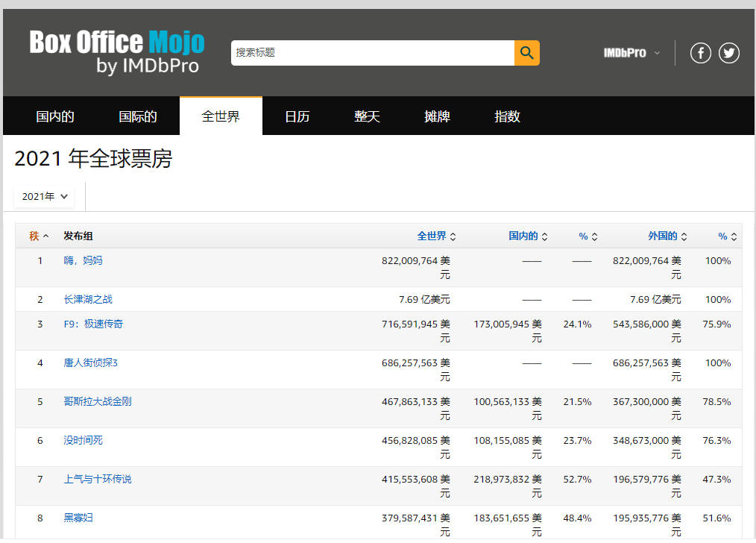Open the 日历 navigation tab

point(297,116)
